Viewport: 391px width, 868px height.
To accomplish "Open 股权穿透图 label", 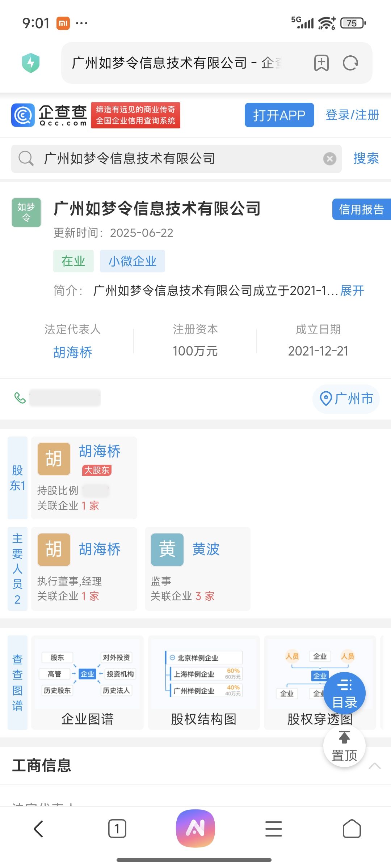I will [320, 719].
